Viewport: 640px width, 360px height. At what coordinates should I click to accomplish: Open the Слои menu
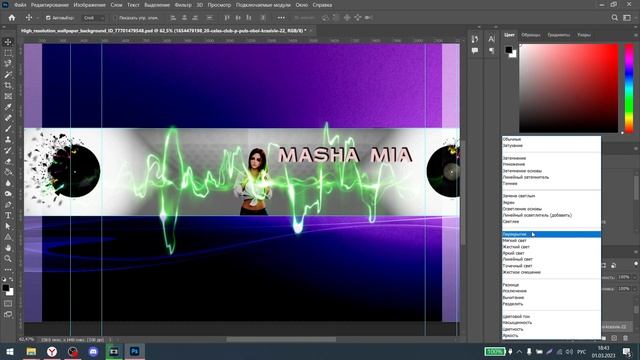116,5
